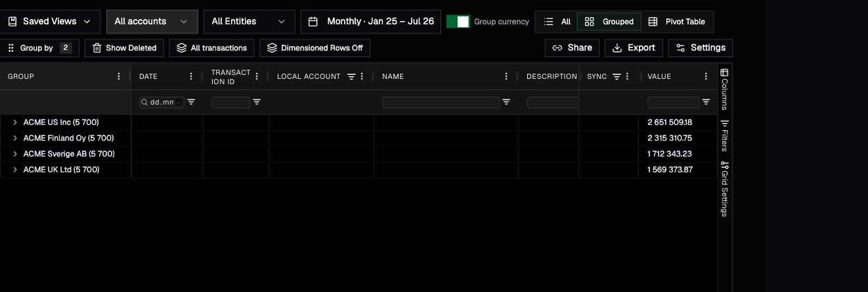The image size is (868, 292).
Task: Click the ACME Sverige AB (5 700) row label
Action: [69, 154]
